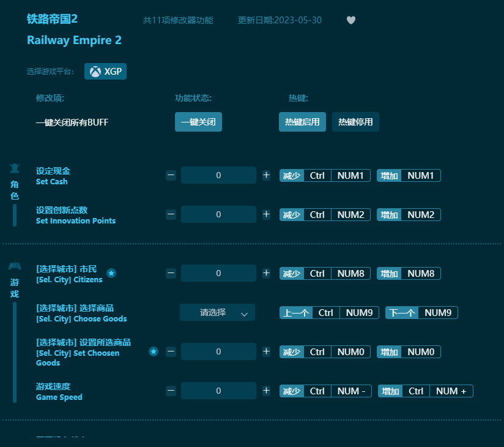The height and width of the screenshot is (447, 504).
Task: Click the heart favorite icon
Action: point(350,20)
